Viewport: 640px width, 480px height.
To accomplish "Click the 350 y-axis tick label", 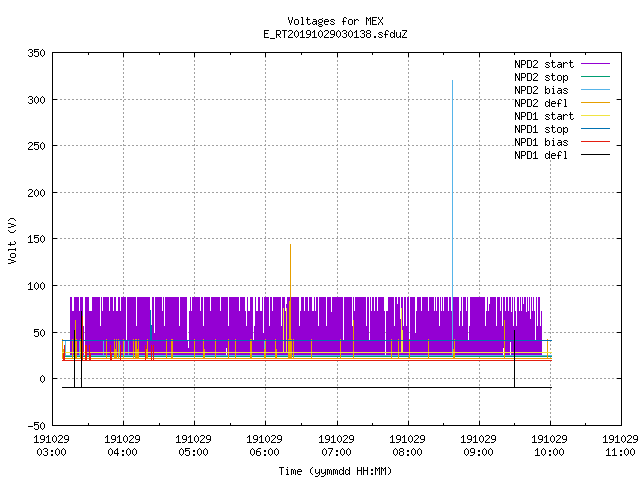I will pyautogui.click(x=36, y=53).
